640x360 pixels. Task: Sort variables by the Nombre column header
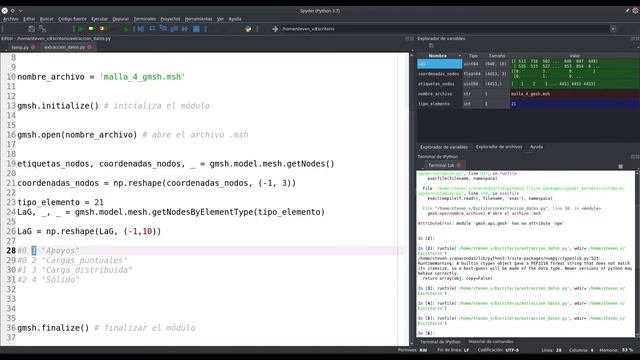pyautogui.click(x=438, y=56)
